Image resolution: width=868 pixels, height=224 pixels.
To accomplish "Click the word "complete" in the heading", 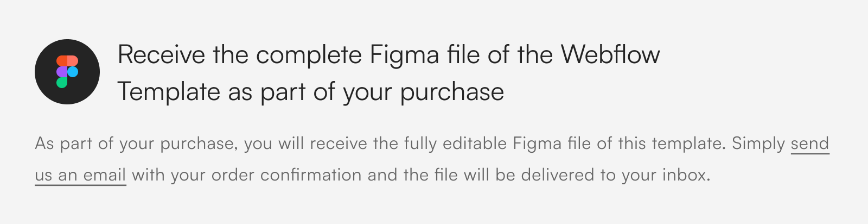I will (x=309, y=55).
